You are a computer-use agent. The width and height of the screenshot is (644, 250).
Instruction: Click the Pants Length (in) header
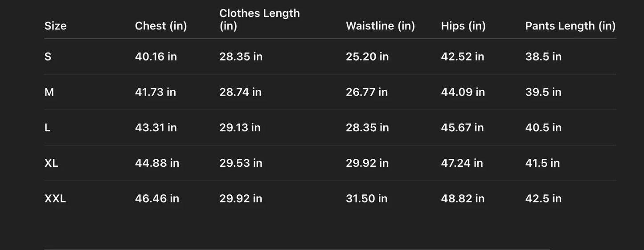(570, 26)
